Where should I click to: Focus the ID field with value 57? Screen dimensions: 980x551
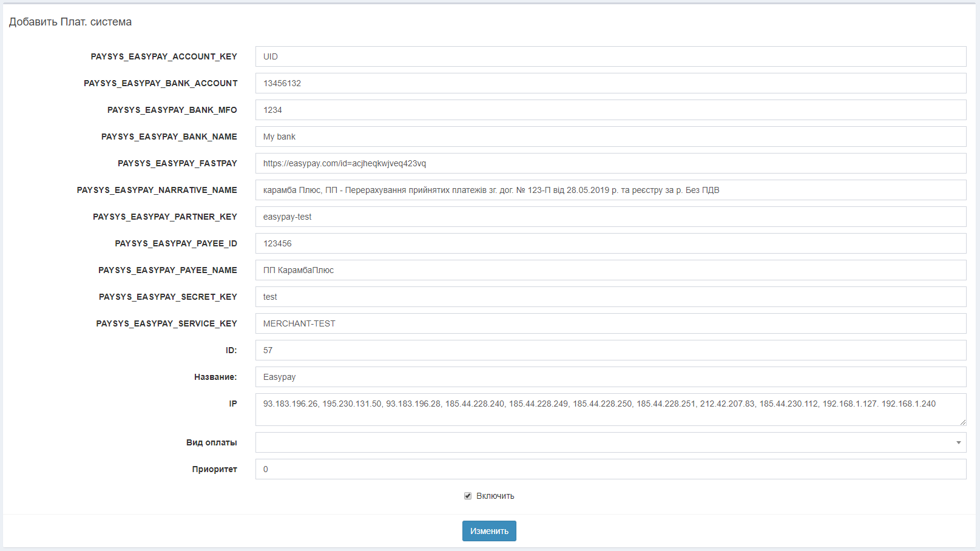(610, 350)
